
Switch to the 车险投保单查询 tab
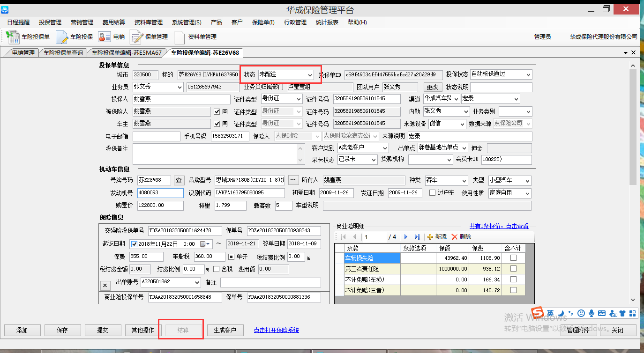coord(63,53)
